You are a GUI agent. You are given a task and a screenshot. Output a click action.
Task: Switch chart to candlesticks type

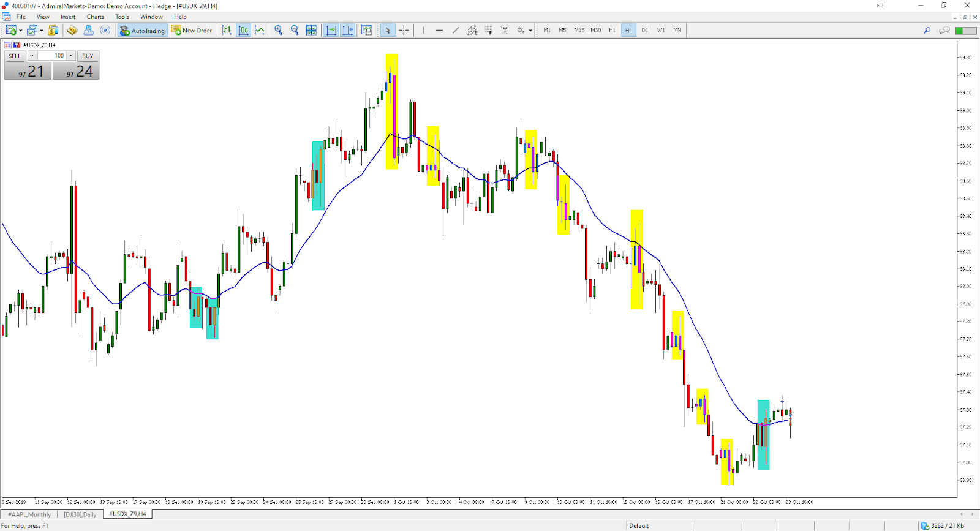[243, 30]
